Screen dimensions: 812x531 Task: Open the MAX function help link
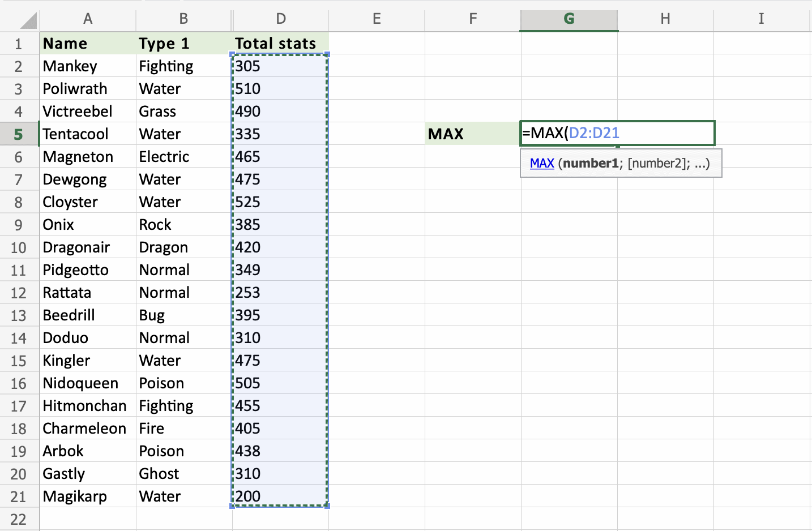click(541, 164)
